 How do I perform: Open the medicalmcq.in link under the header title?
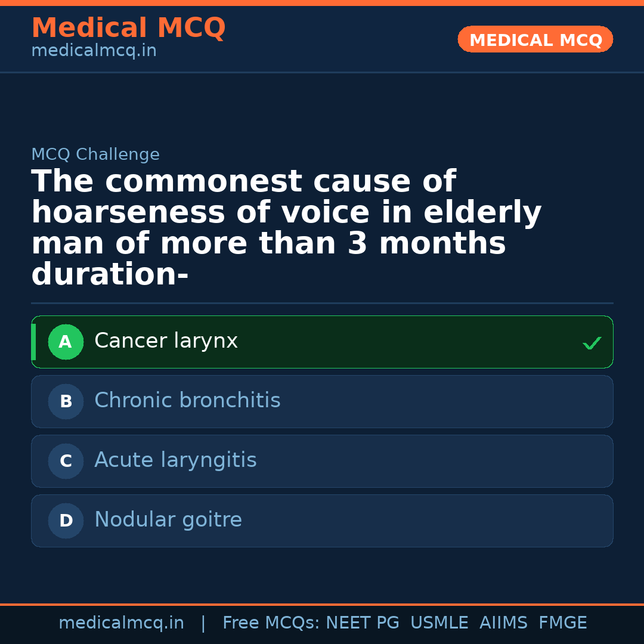[x=94, y=51]
